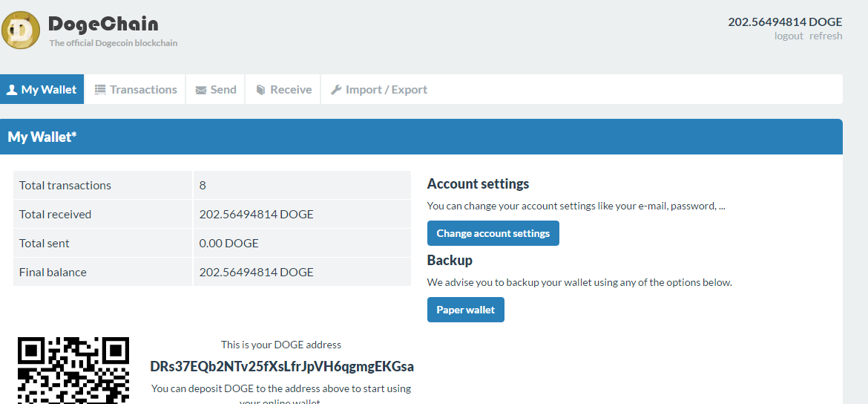Viewport: 868px width, 404px height.
Task: Click the list icon beside Transactions
Action: click(x=99, y=90)
